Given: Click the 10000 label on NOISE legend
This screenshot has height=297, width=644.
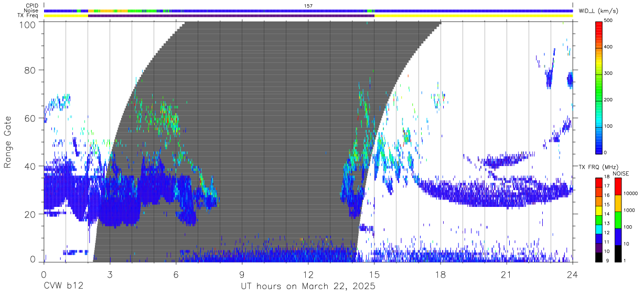Looking at the screenshot, I should 630,193.
